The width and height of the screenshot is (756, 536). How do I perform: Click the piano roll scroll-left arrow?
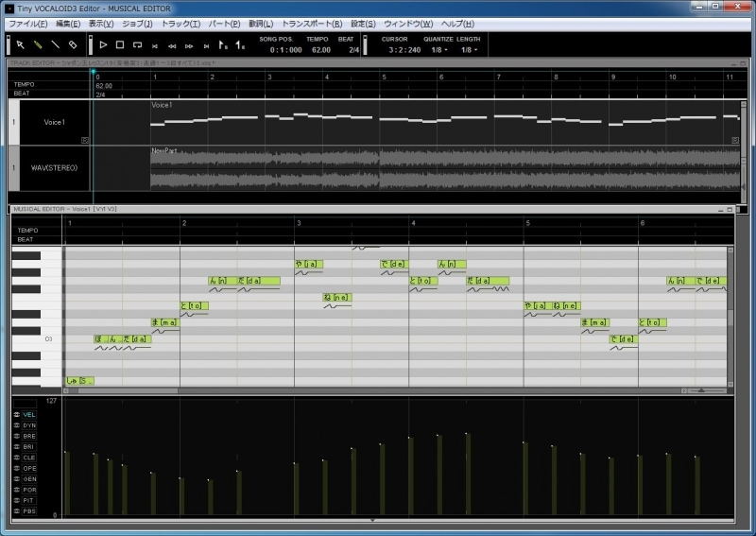[x=66, y=390]
